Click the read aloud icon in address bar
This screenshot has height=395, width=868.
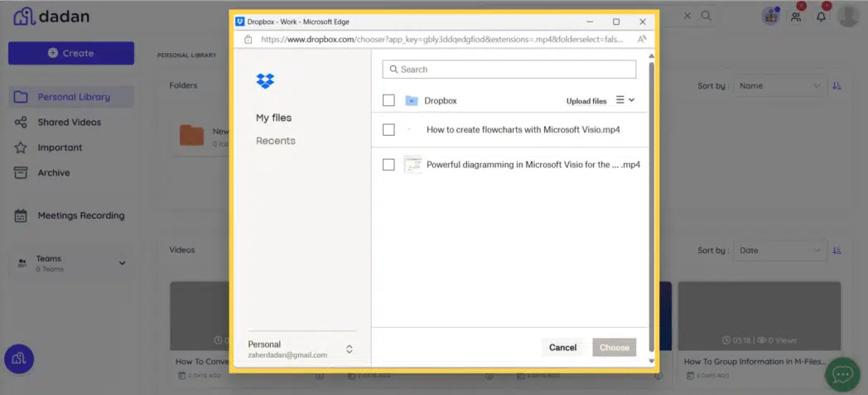point(642,39)
